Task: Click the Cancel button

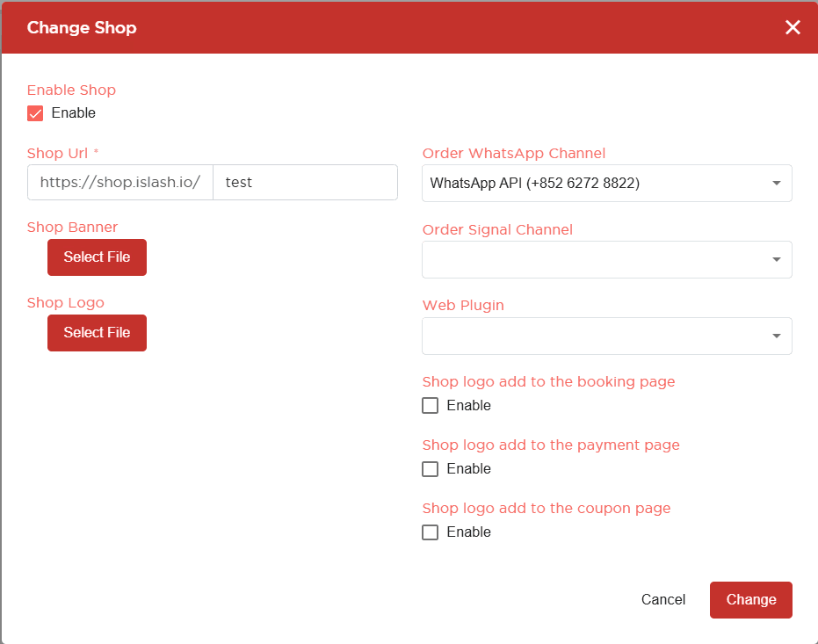Action: [663, 600]
